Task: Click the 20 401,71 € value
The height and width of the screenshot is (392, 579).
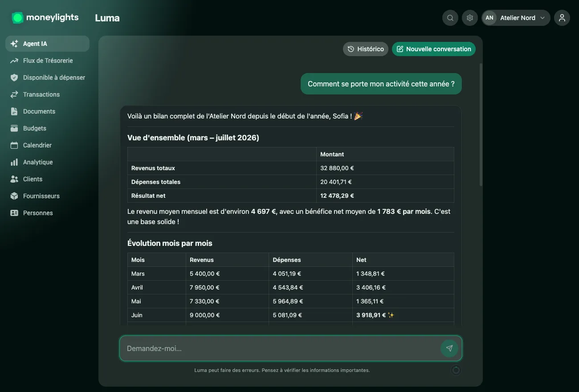Action: pos(336,182)
